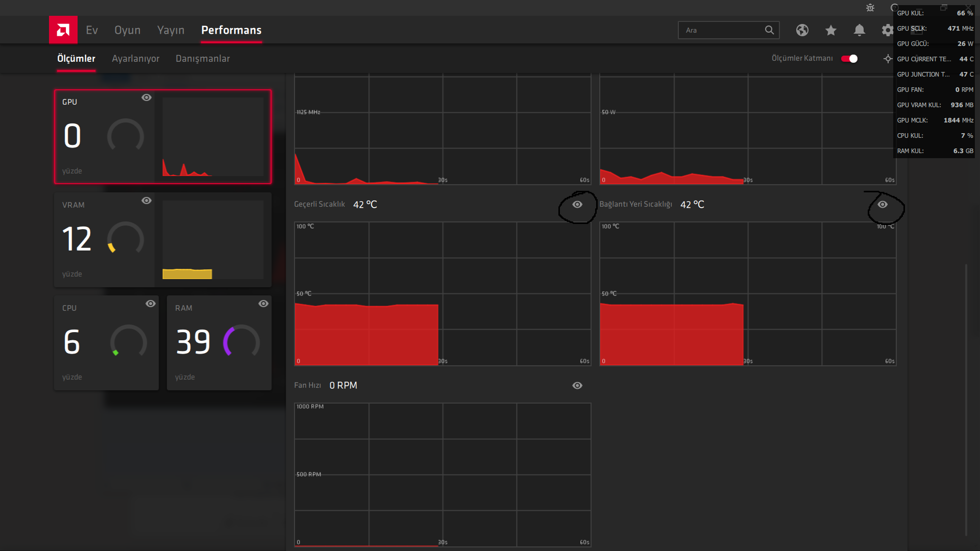Open the settings gear icon
The width and height of the screenshot is (980, 551).
coord(888,30)
